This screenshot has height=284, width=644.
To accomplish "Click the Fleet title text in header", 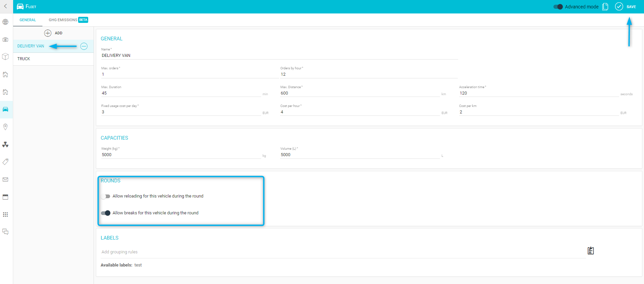I will [31, 6].
